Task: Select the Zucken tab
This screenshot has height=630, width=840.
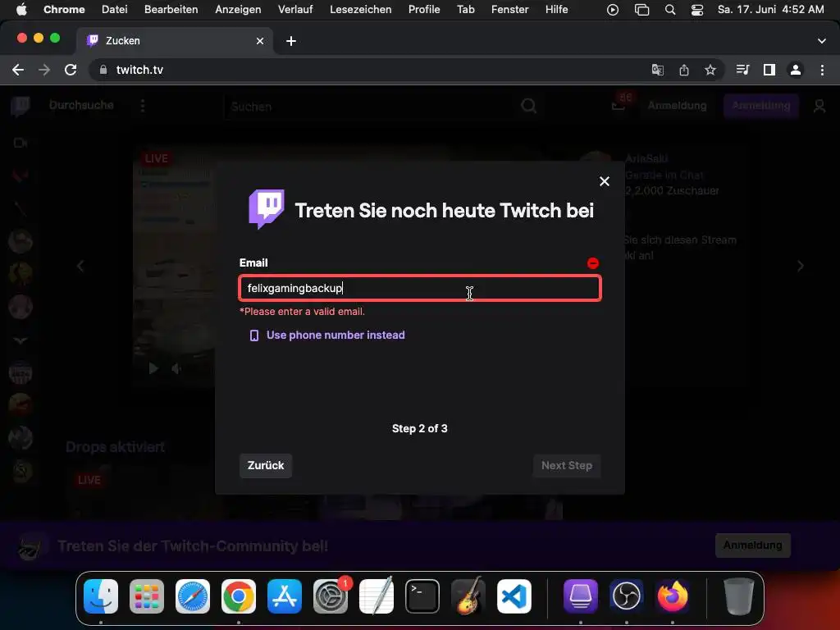Action: click(174, 41)
